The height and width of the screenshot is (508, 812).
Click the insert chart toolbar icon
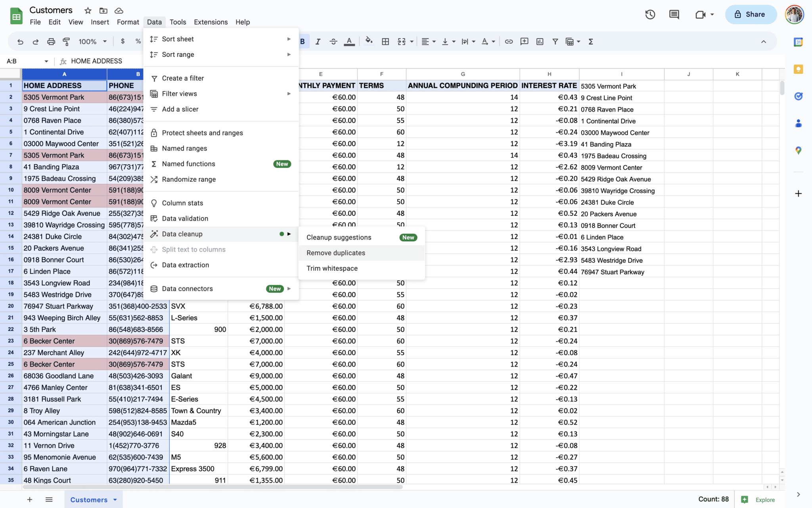click(540, 42)
